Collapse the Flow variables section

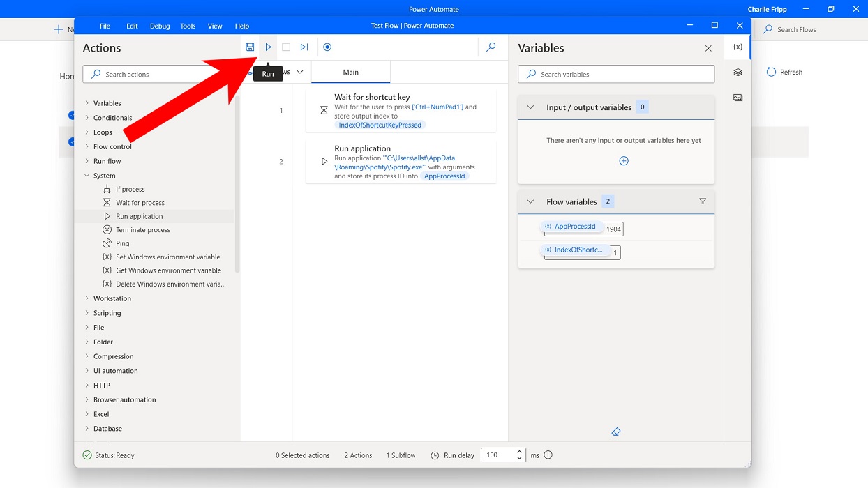pos(530,201)
